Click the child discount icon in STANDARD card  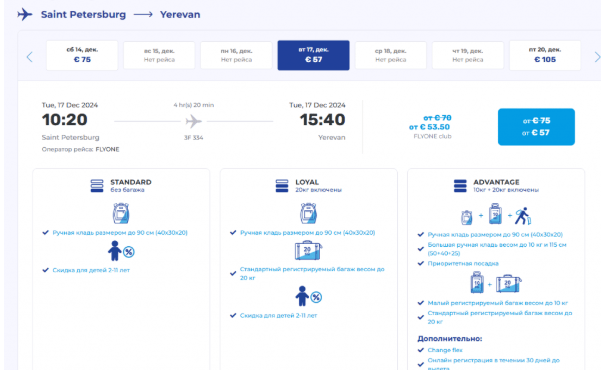121,251
